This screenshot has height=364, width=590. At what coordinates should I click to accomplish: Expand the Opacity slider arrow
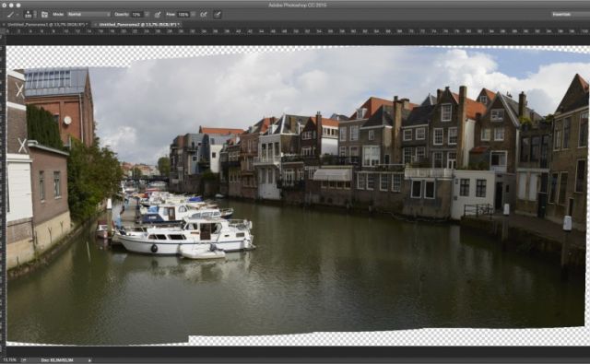tap(147, 15)
